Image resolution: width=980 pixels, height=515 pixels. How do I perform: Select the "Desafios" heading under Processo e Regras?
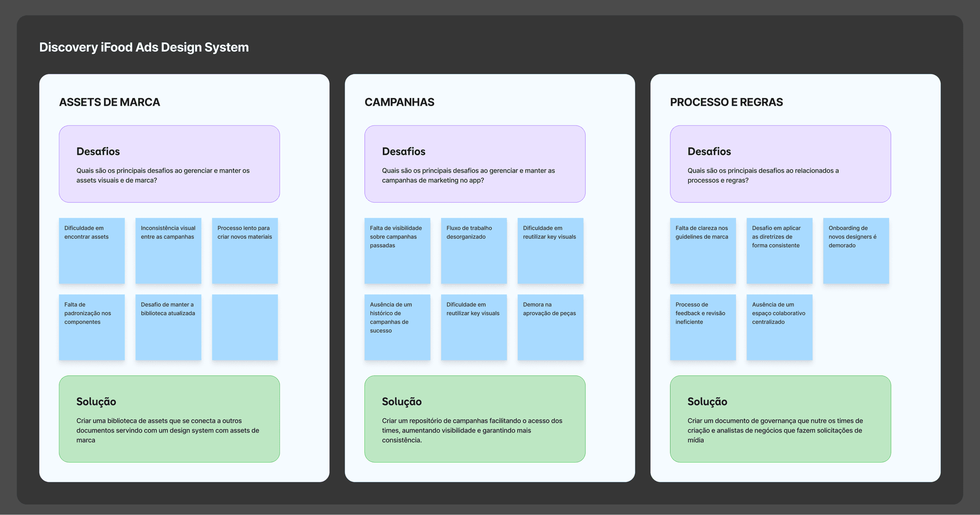click(x=709, y=152)
